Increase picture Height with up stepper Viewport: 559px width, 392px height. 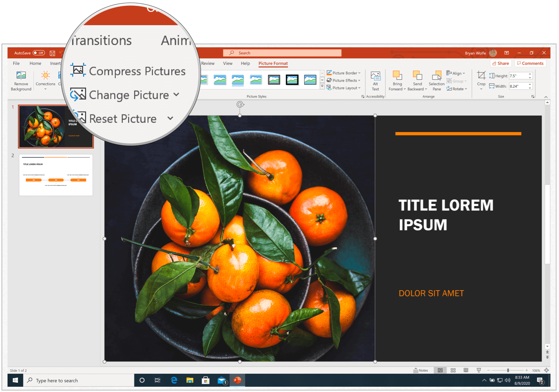(530, 74)
